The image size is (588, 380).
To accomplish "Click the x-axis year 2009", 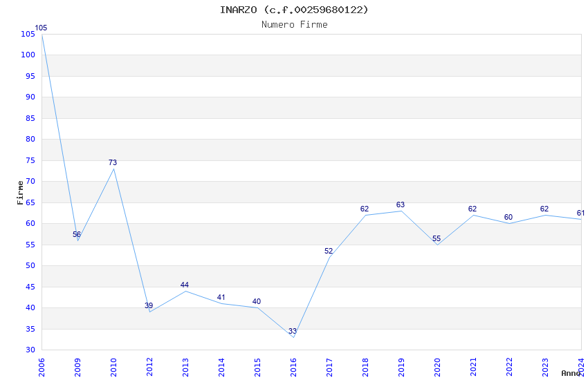I will [77, 368].
